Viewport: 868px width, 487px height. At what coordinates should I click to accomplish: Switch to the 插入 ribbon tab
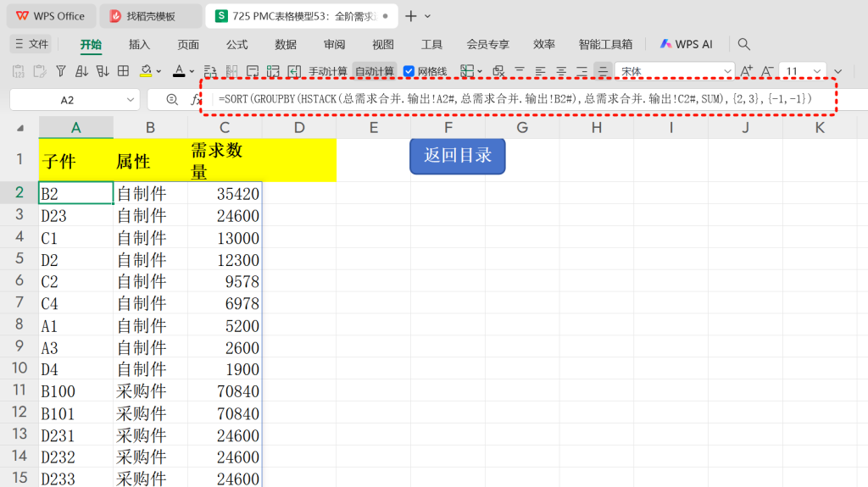click(140, 44)
